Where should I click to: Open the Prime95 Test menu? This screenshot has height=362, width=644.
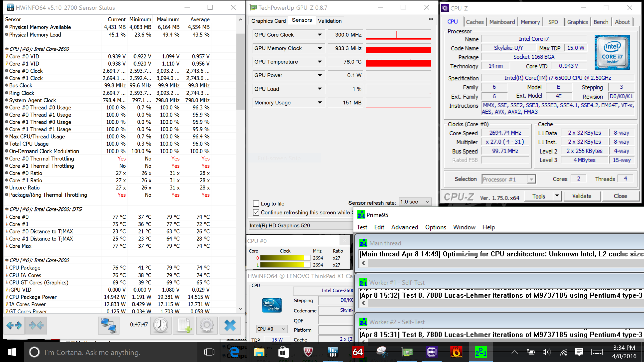(x=362, y=227)
